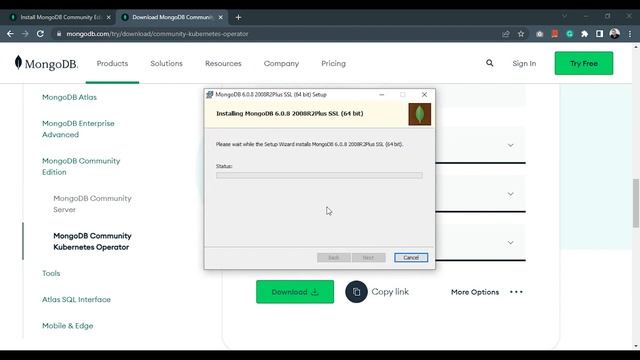
Task: Open a new tab with plus icon
Action: 238,17
